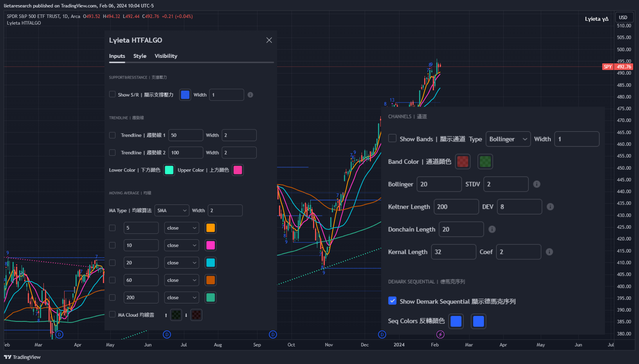Open the Upper Color pink swatch
Viewport: 639px width, 364px height.
coord(238,170)
